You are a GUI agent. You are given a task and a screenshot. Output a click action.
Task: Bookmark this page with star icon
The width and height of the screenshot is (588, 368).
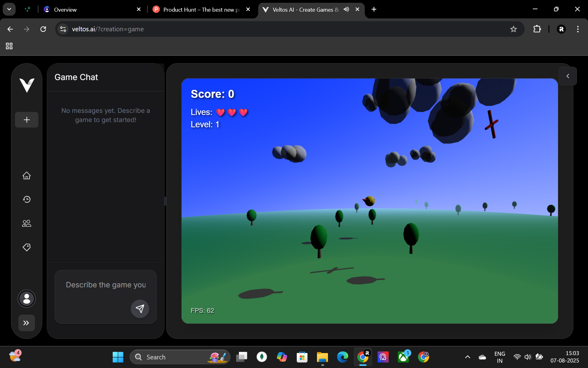514,29
